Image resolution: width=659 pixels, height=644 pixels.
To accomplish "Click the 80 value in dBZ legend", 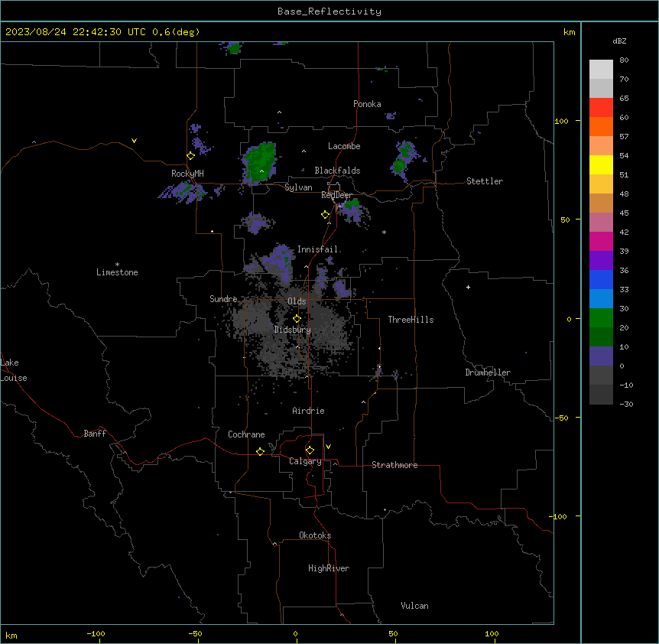I will click(x=624, y=60).
